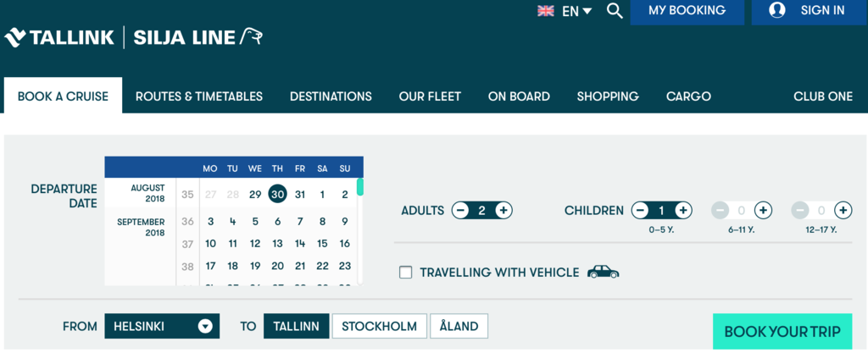868x353 pixels.
Task: Open Routes & Timetables menu
Action: [199, 97]
